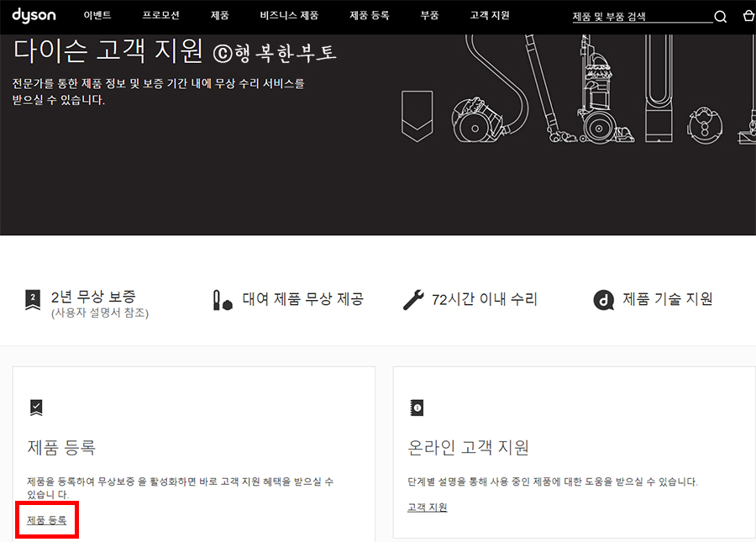Click the 대여 제품 무상 제공 icon
The height and width of the screenshot is (542, 756).
223,300
